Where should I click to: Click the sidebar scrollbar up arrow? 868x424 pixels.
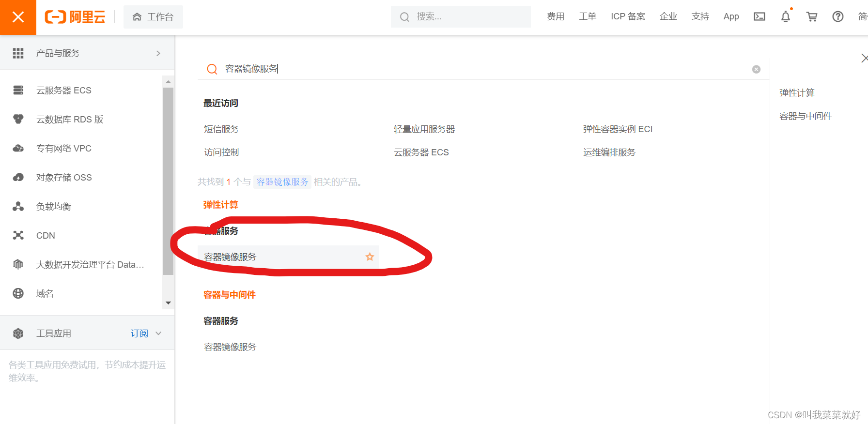click(168, 82)
